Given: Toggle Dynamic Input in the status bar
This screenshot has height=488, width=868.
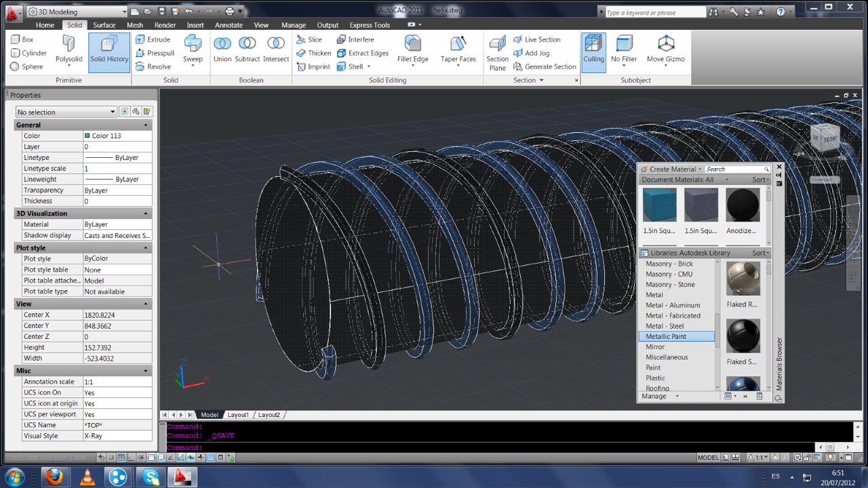Looking at the screenshot, I should [x=191, y=457].
